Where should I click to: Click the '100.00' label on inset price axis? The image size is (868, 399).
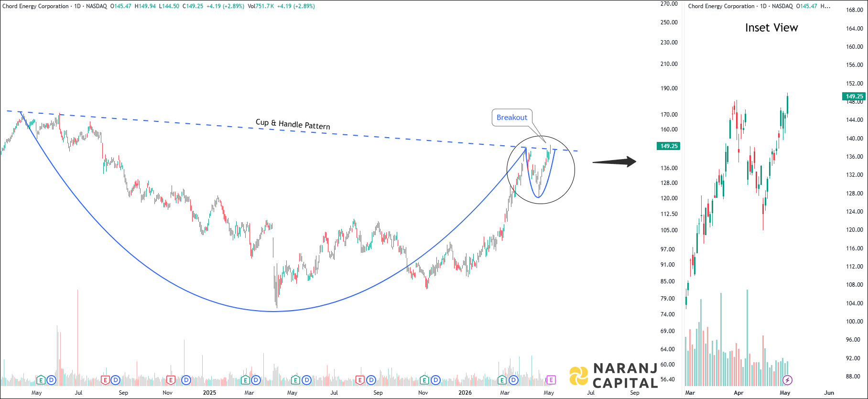(855, 322)
